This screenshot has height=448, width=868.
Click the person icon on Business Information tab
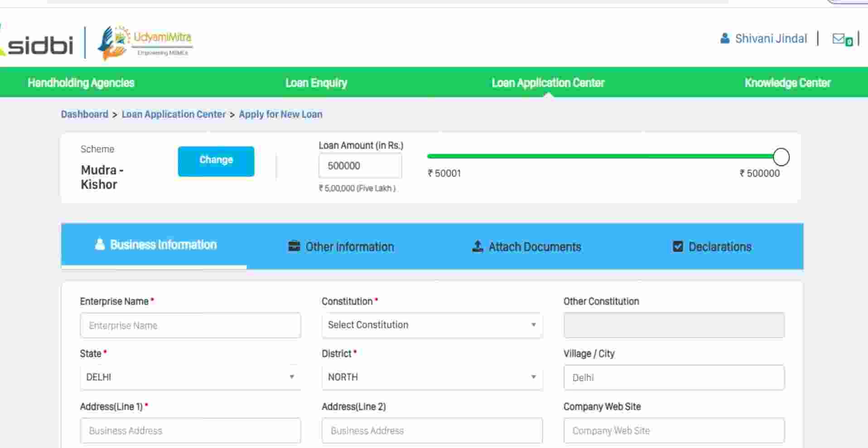(100, 244)
